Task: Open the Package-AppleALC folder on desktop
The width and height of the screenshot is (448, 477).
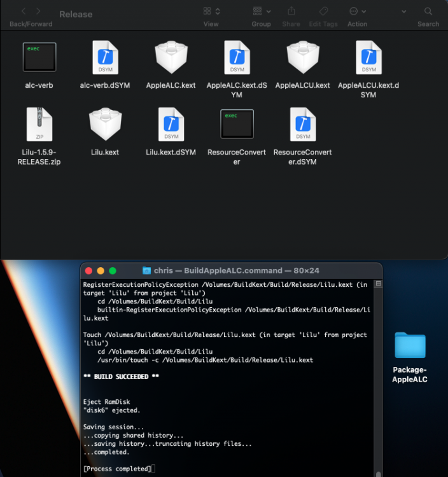Action: pos(410,345)
